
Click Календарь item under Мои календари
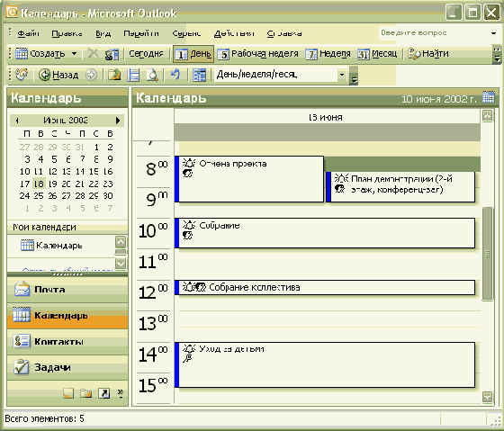pos(51,246)
